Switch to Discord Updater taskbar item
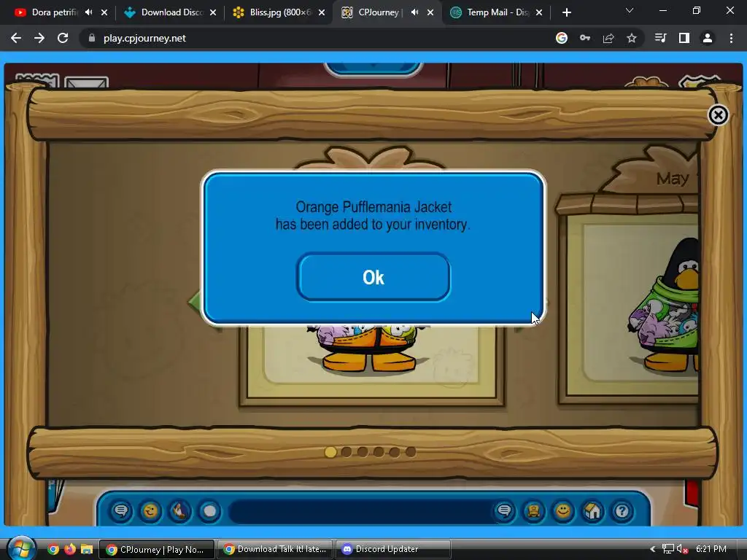This screenshot has height=560, width=747. point(393,550)
